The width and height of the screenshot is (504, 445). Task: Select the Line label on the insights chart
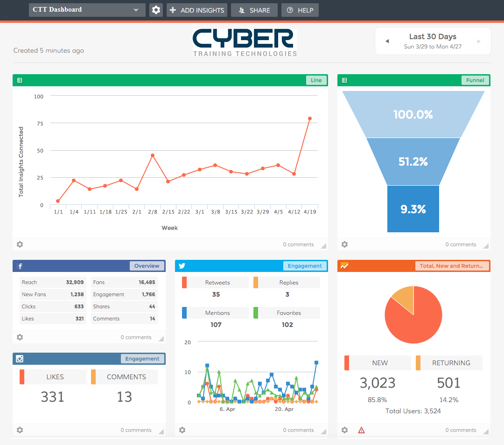pyautogui.click(x=316, y=80)
